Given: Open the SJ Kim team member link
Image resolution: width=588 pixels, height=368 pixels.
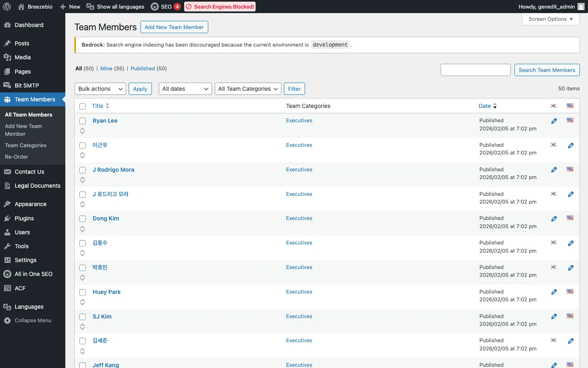Looking at the screenshot, I should 102,316.
